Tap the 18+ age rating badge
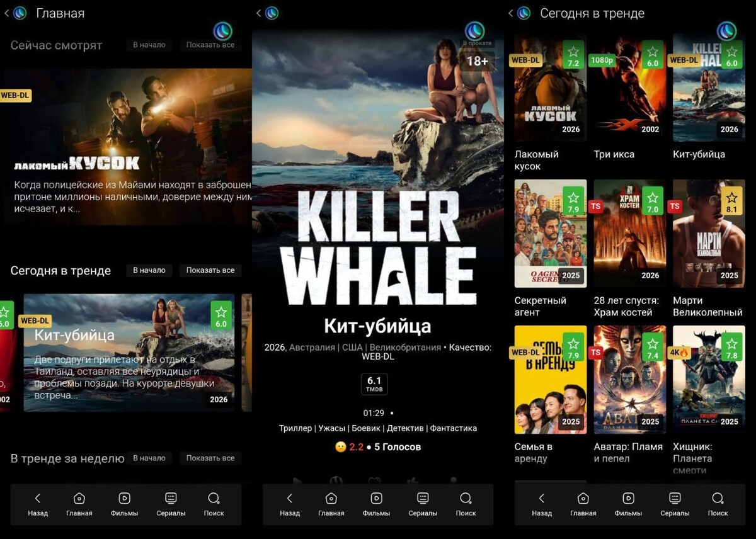 [x=478, y=61]
